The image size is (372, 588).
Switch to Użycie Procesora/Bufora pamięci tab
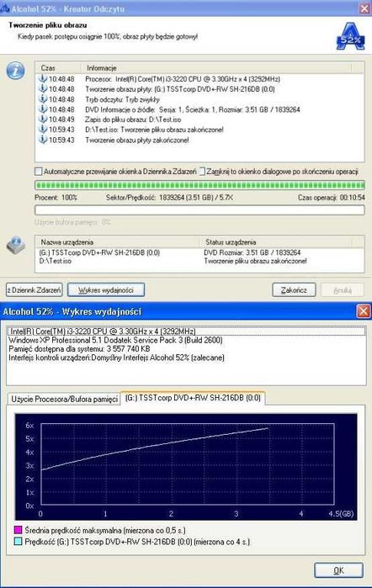click(x=64, y=399)
